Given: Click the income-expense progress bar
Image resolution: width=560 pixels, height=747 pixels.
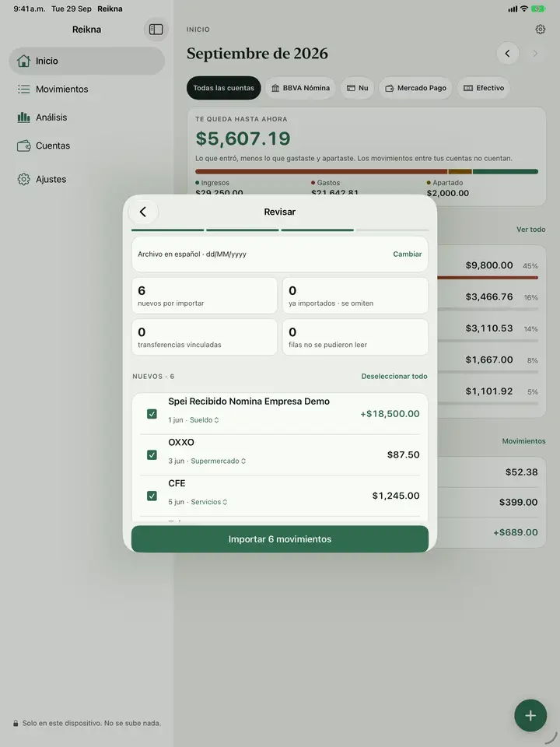Looking at the screenshot, I should 366,171.
